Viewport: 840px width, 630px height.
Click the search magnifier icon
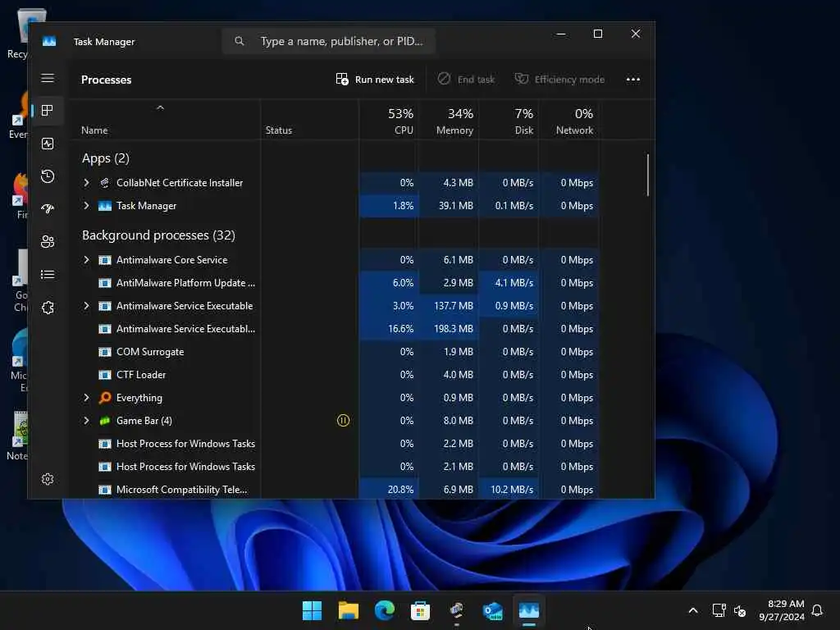[239, 41]
